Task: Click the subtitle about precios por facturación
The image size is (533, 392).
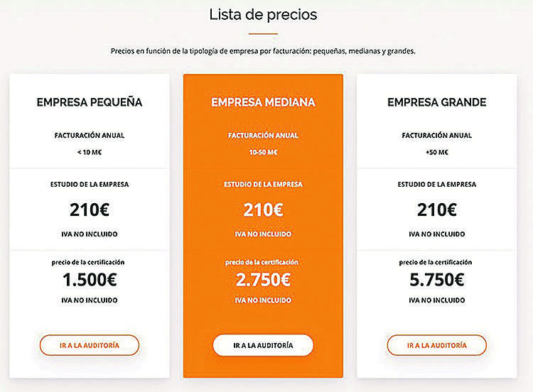Action: 263,51
